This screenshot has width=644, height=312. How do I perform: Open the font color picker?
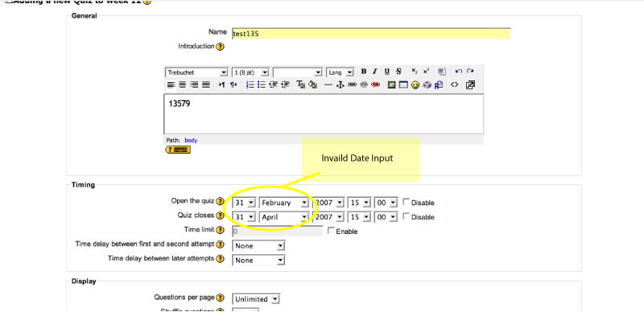click(x=300, y=84)
